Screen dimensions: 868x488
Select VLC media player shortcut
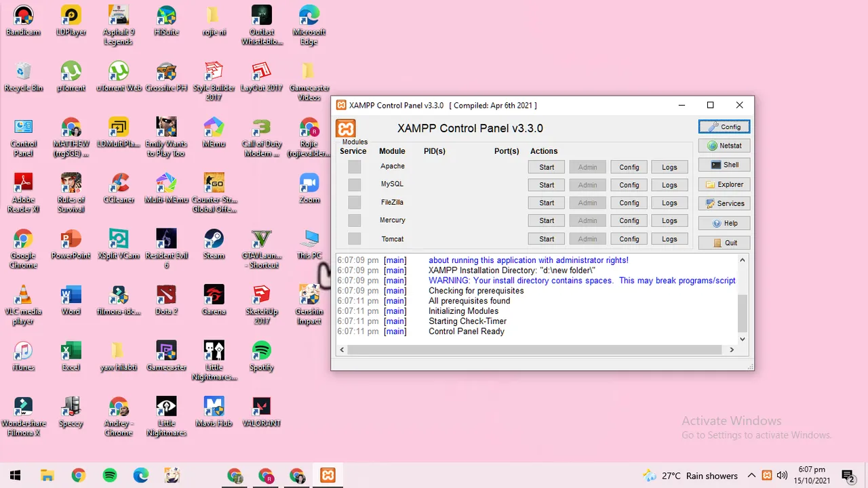coord(24,305)
